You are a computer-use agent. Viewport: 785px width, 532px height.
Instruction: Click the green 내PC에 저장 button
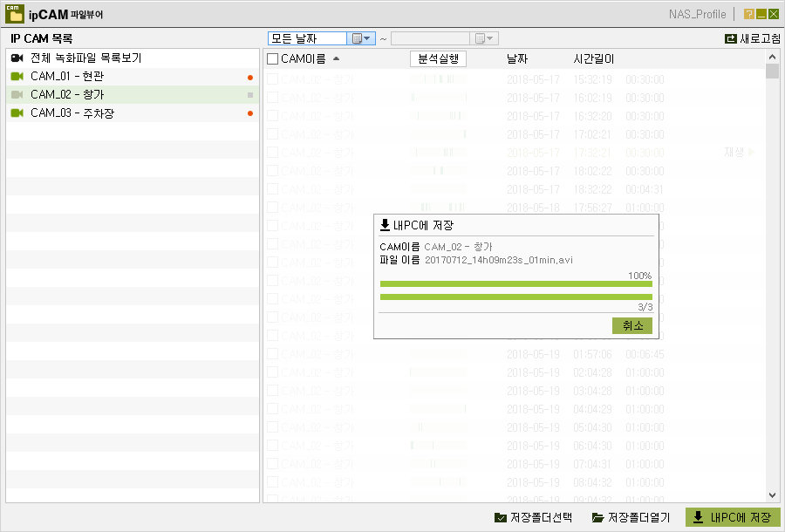pos(733,517)
